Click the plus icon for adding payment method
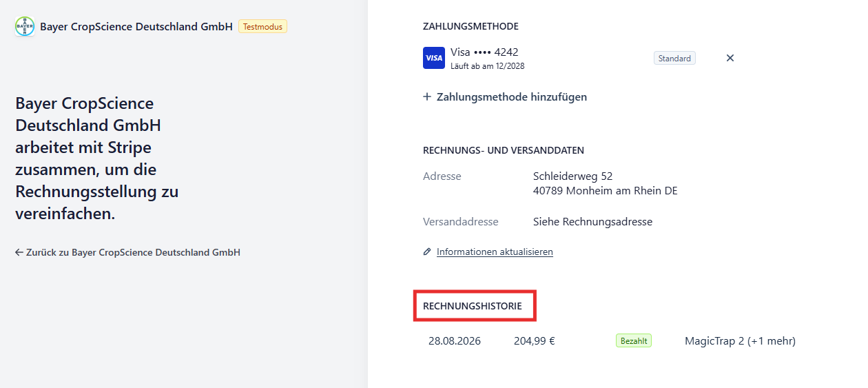 427,97
